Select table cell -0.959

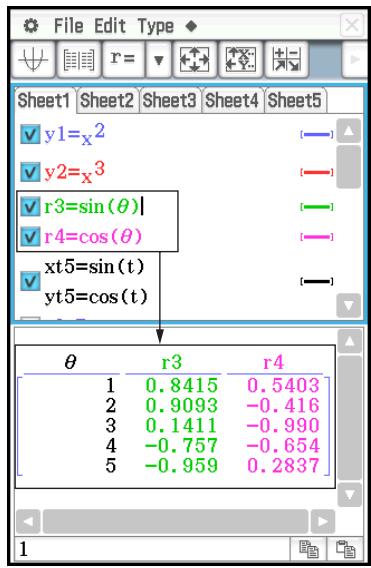coord(182,465)
